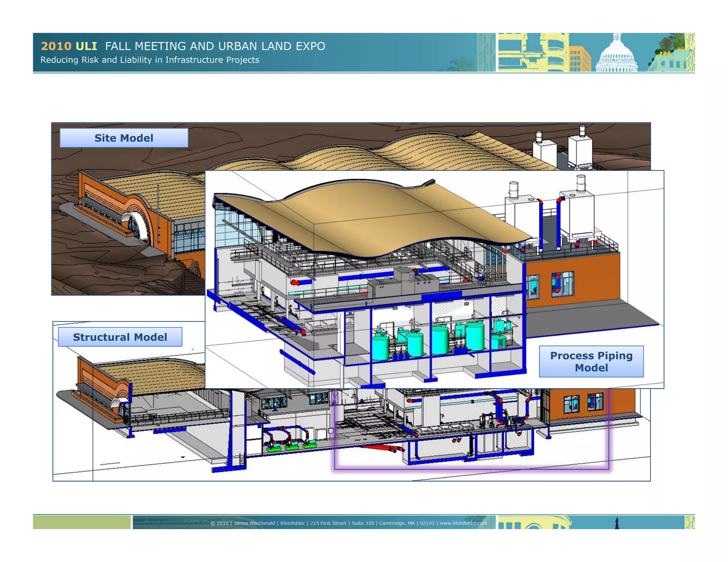The image size is (728, 562).
Task: Click the www.kleinfelder.com link in the footer
Action: (x=464, y=523)
